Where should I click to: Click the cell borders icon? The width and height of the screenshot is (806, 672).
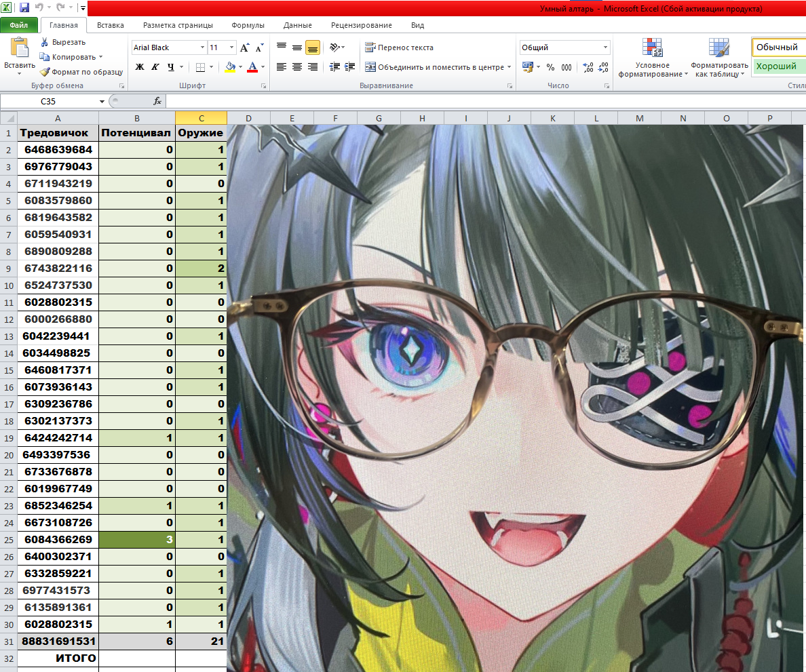[200, 67]
